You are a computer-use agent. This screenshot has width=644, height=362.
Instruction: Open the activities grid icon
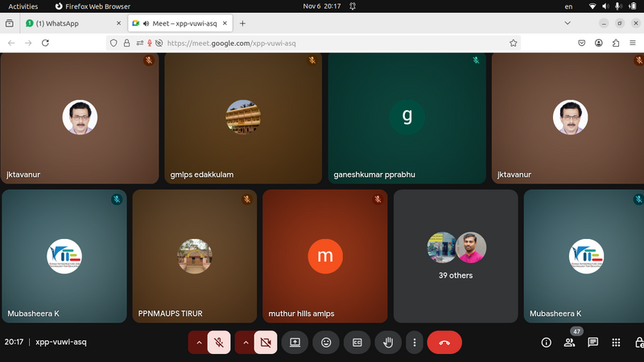coord(617,342)
